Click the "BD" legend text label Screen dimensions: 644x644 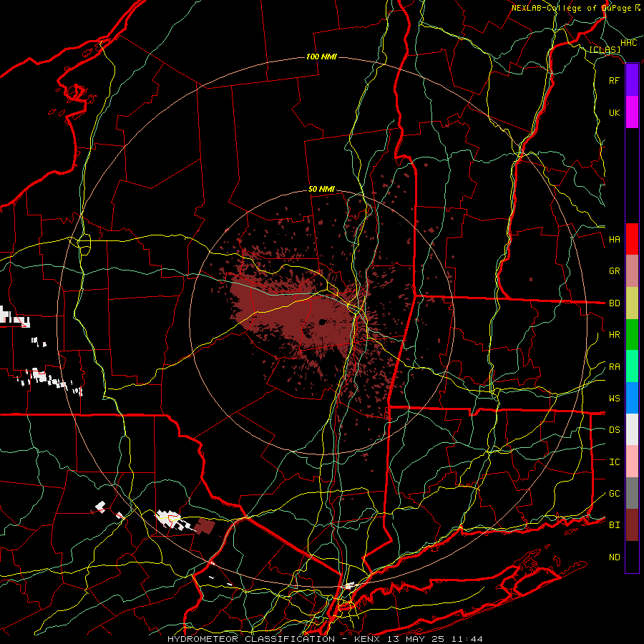coord(614,303)
